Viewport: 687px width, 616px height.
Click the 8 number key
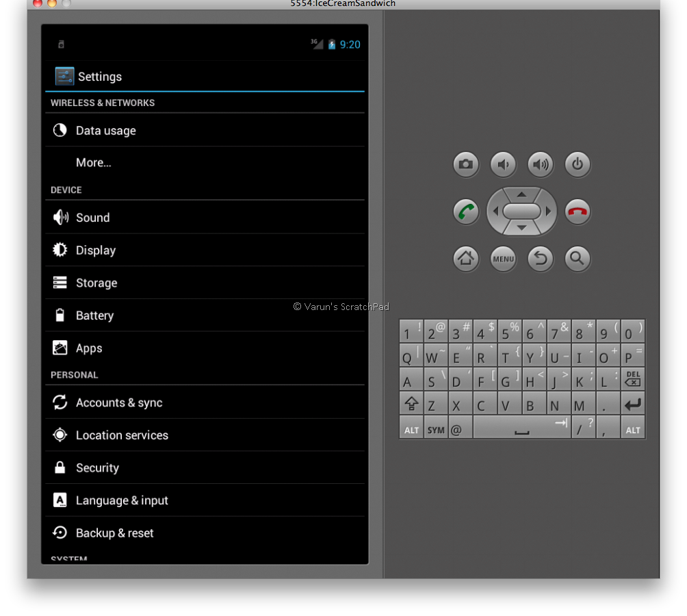point(584,331)
